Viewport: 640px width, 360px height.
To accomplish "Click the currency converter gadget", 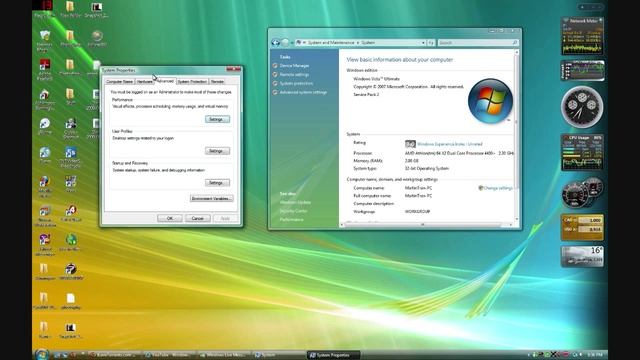I will [582, 227].
